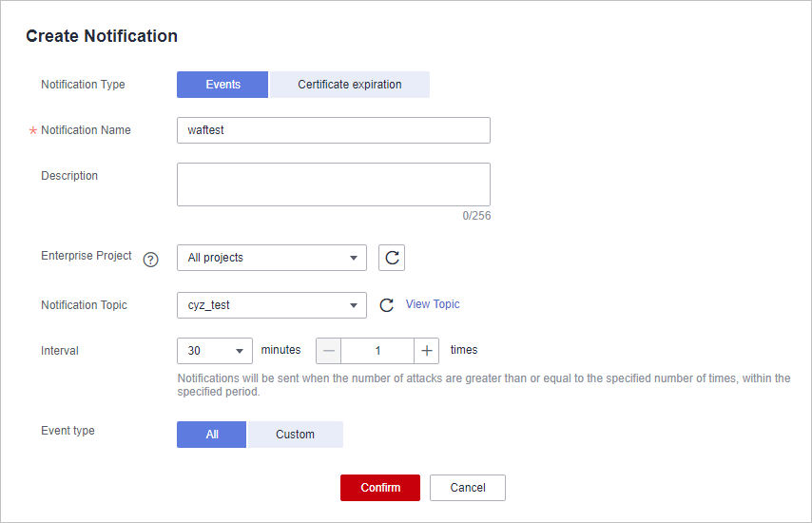Focus the Notification Name field
Image resolution: width=812 pixels, height=523 pixels.
click(334, 130)
